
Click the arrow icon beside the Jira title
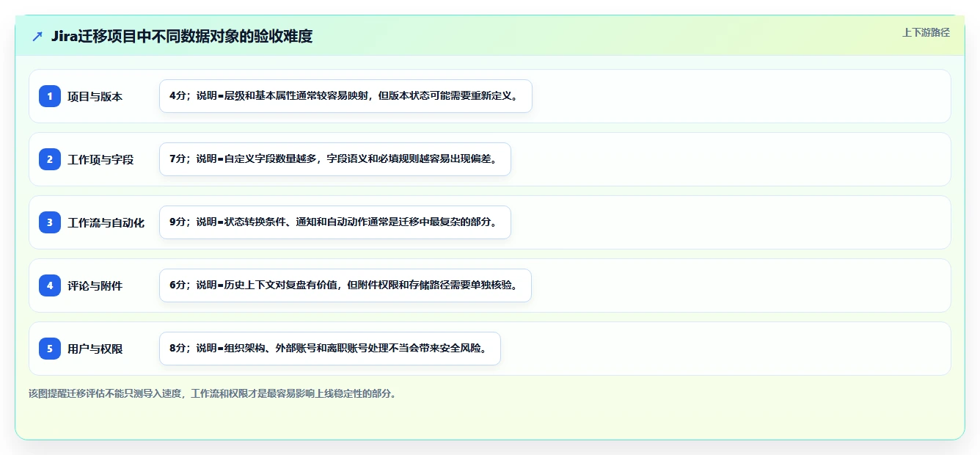(x=37, y=36)
